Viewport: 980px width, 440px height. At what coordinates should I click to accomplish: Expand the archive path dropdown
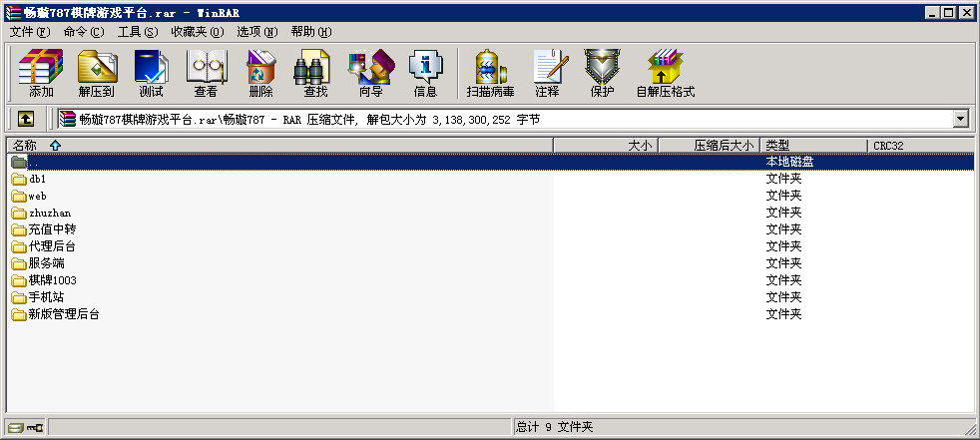pos(961,119)
